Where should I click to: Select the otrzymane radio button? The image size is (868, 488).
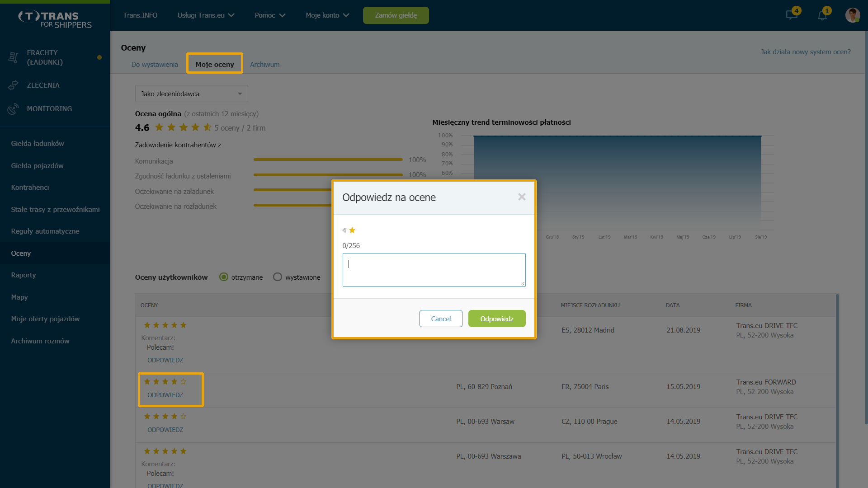click(x=224, y=277)
